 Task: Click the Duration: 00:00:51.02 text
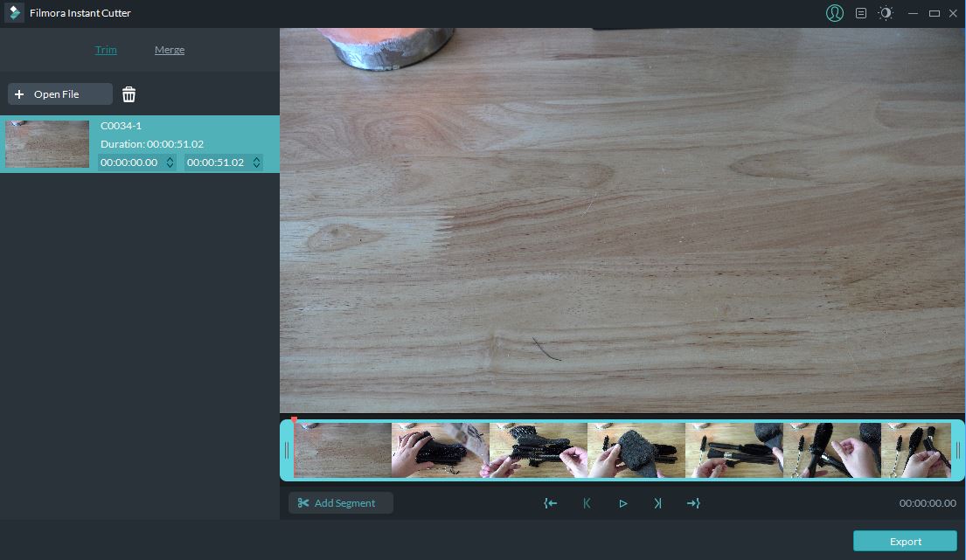[152, 144]
